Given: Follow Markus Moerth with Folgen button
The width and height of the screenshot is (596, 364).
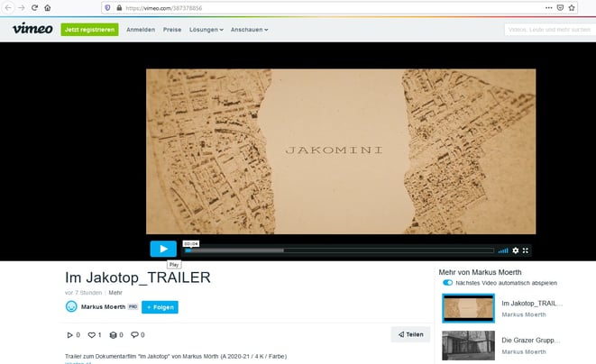Looking at the screenshot, I should tap(160, 307).
